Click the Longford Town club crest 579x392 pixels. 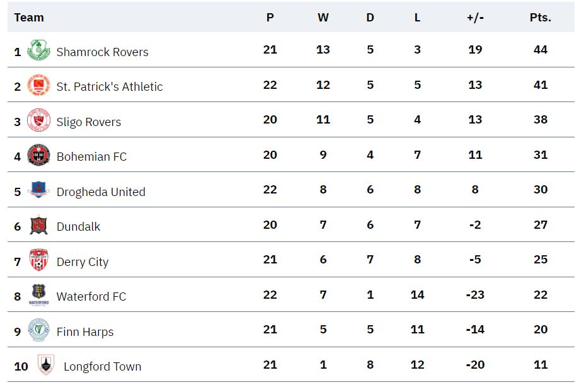(x=46, y=365)
